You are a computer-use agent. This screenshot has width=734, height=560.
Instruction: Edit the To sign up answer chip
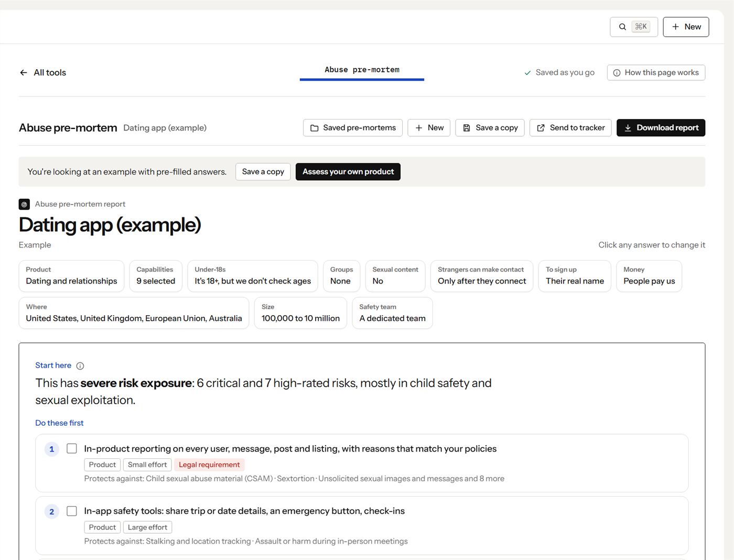tap(575, 276)
